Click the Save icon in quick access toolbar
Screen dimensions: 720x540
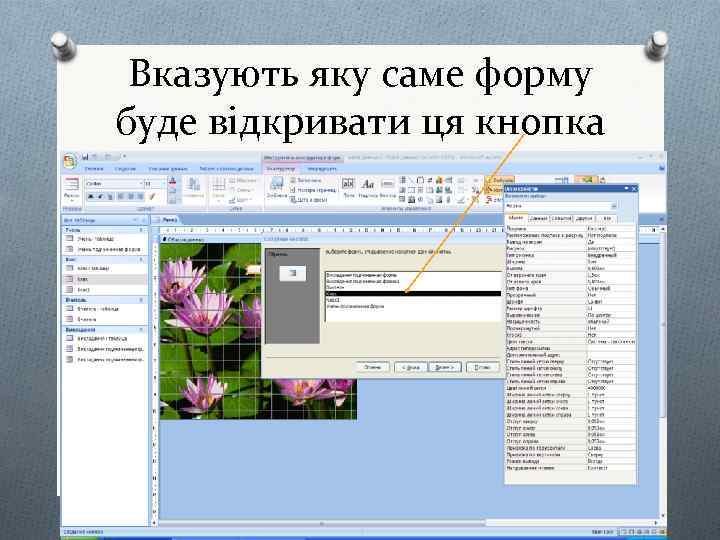pos(85,157)
